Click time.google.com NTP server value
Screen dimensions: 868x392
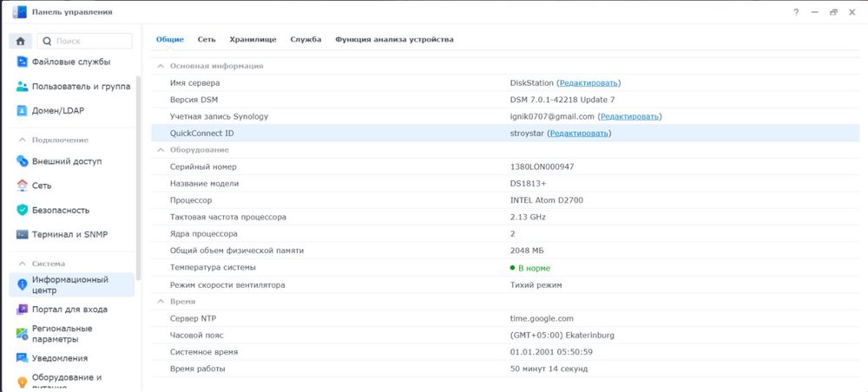[542, 318]
